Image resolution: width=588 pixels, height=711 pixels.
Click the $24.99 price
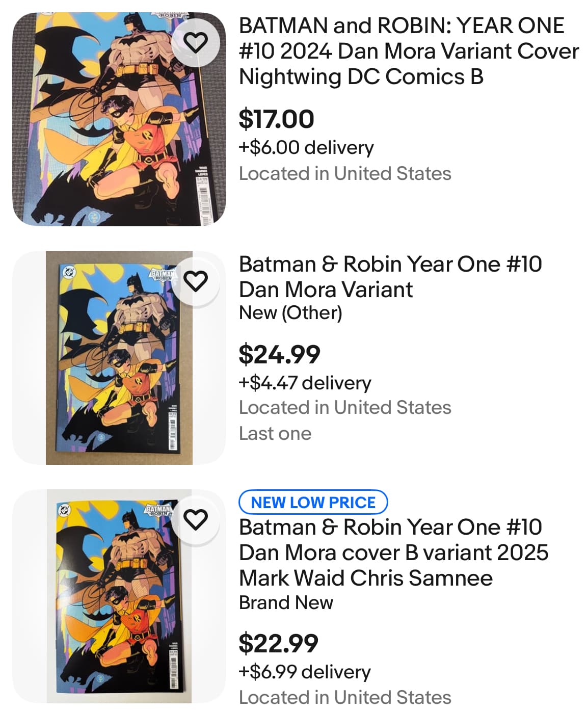279,354
